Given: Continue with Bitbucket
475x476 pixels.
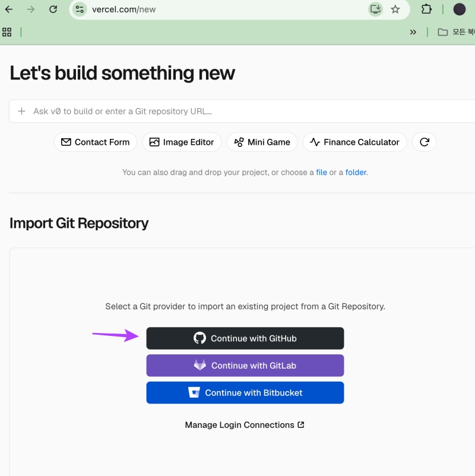Looking at the screenshot, I should click(245, 393).
